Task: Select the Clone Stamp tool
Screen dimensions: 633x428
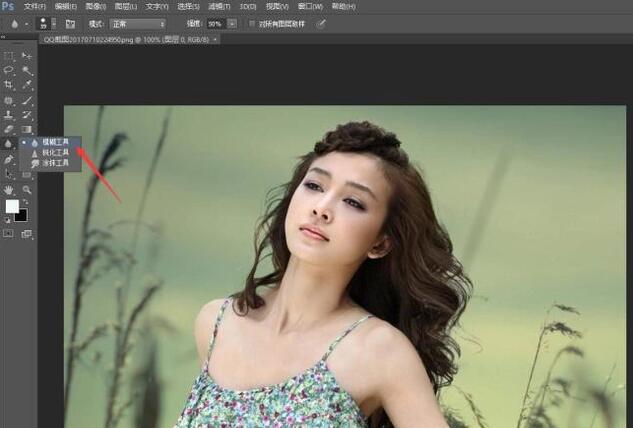Action: click(8, 115)
